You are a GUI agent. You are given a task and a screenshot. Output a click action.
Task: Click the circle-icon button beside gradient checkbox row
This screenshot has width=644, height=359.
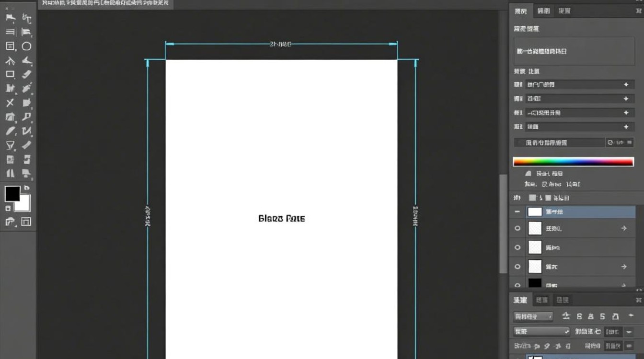tap(620, 142)
